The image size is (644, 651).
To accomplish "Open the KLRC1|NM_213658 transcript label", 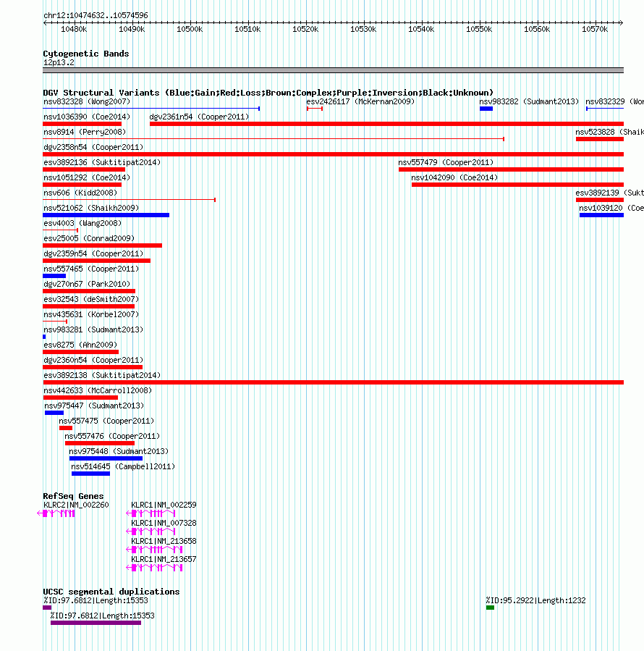I will pos(164,542).
